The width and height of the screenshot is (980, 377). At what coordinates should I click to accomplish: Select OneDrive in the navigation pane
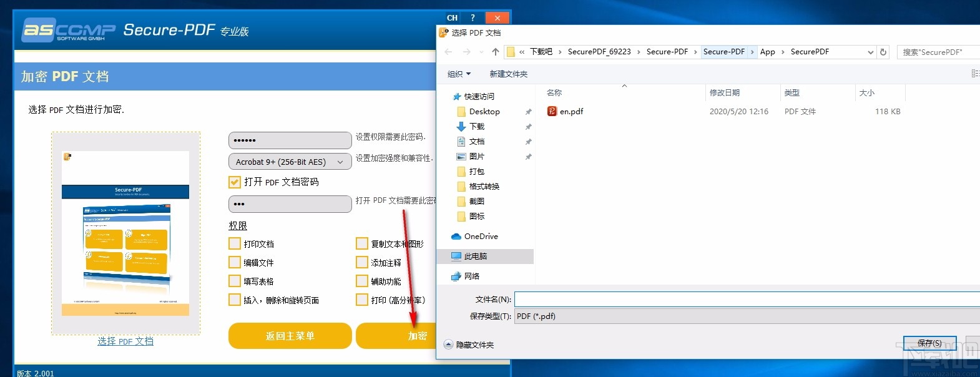481,237
